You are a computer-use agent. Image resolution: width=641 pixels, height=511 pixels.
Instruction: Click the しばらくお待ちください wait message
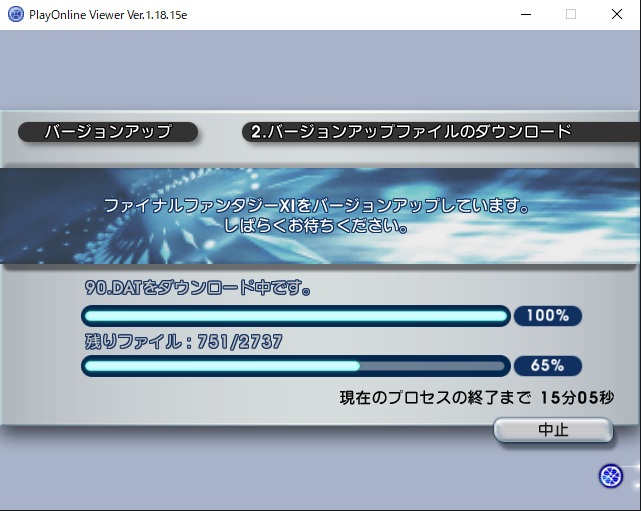316,226
